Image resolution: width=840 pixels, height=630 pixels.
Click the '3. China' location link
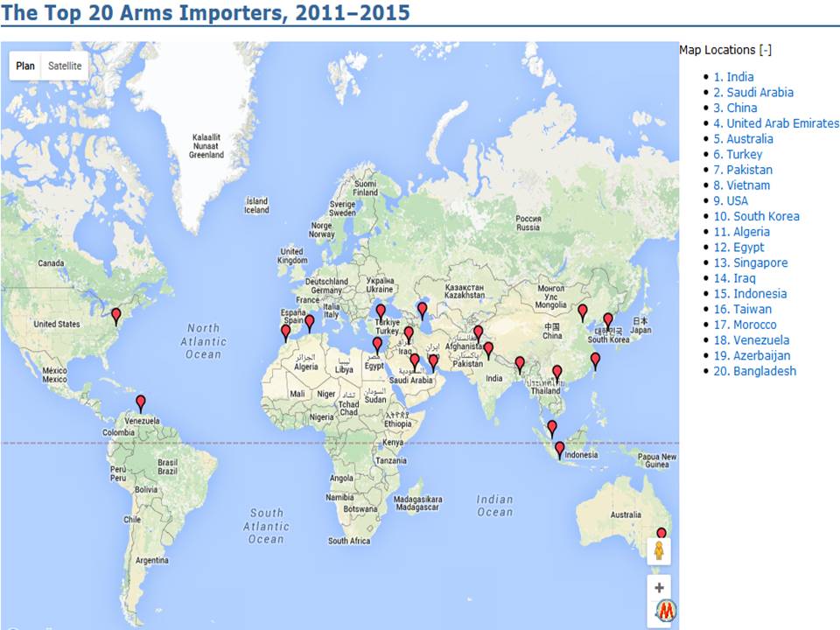click(735, 108)
